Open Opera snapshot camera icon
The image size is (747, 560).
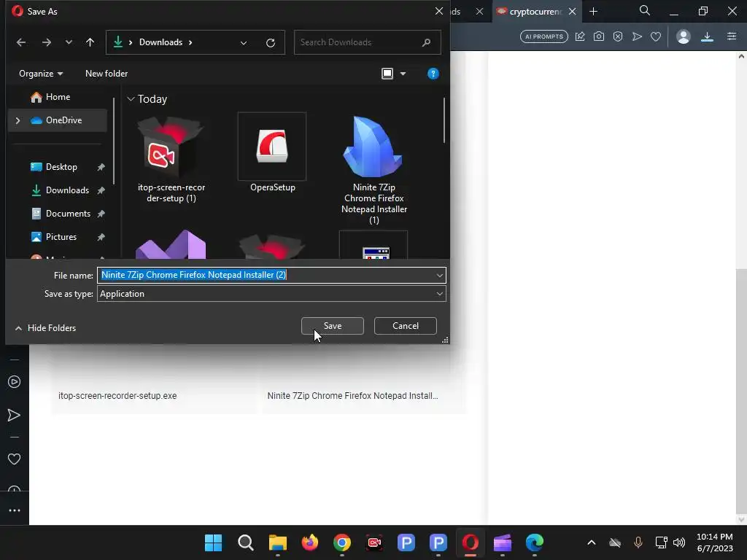coord(599,36)
